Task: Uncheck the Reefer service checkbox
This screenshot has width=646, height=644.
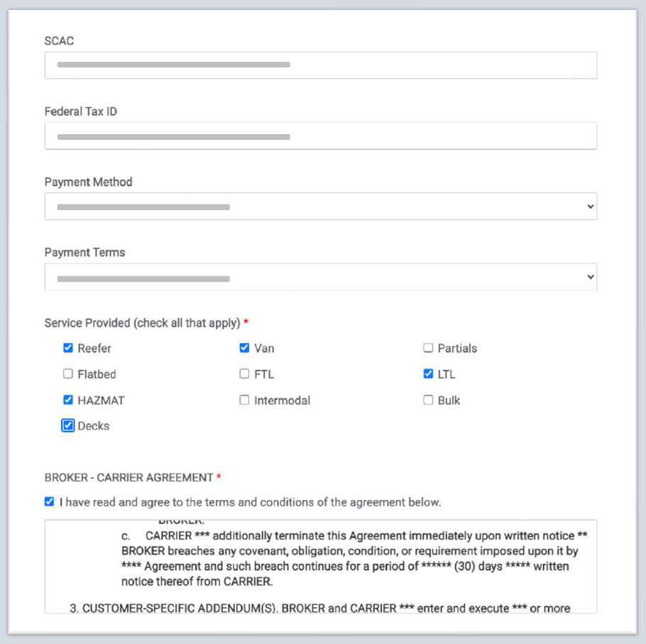Action: pyautogui.click(x=68, y=348)
